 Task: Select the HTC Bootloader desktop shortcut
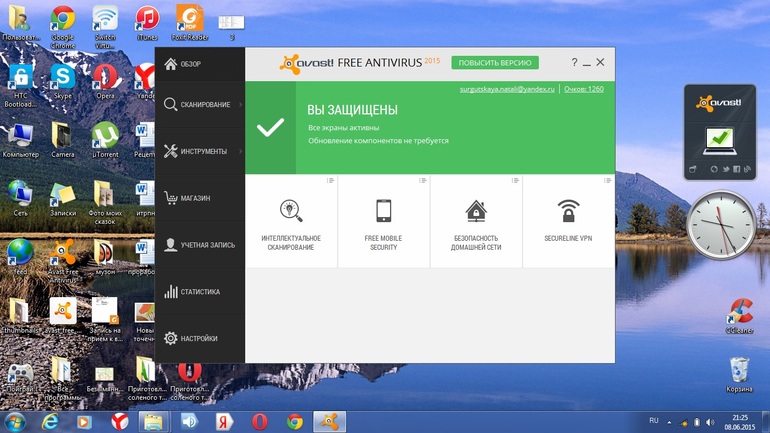click(21, 85)
